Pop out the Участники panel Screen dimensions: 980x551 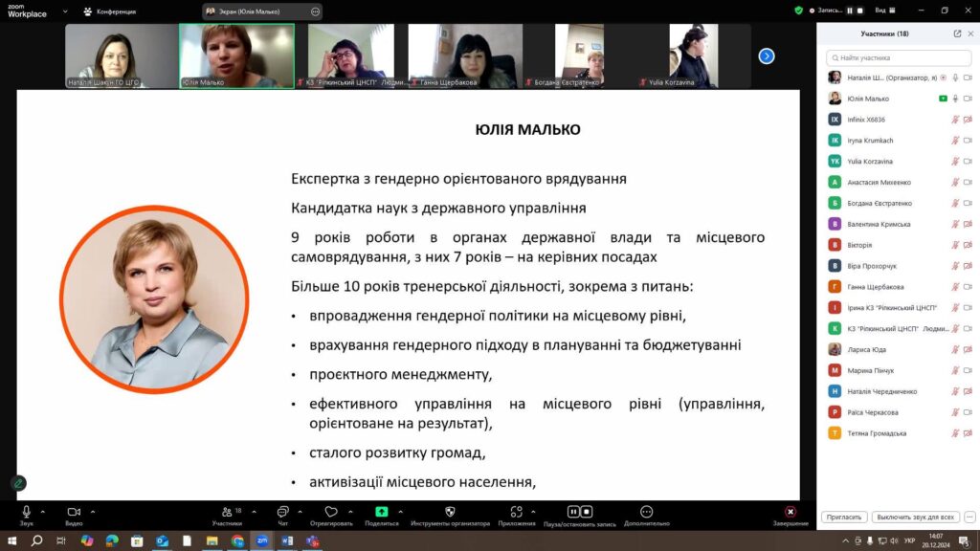click(957, 33)
